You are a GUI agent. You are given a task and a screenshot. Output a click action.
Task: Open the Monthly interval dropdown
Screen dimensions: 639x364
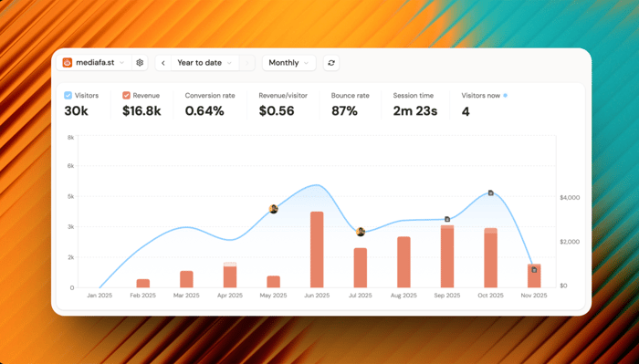[x=289, y=63]
